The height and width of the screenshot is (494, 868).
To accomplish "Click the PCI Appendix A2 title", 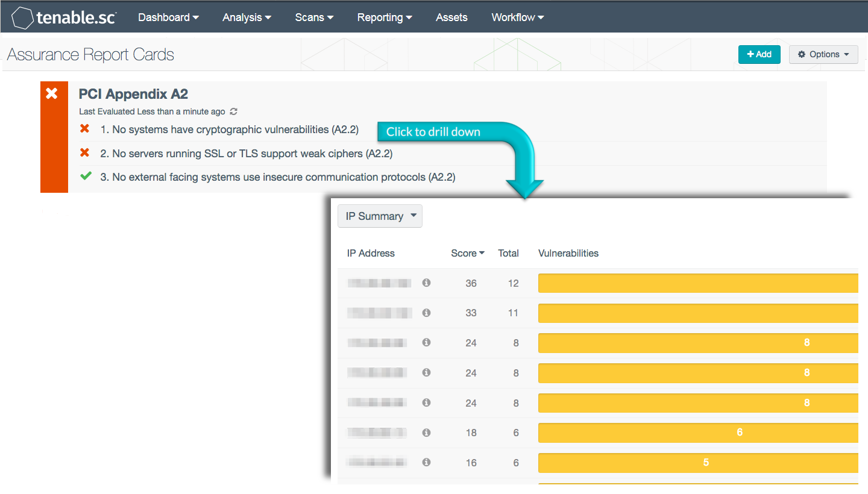I will [x=133, y=94].
